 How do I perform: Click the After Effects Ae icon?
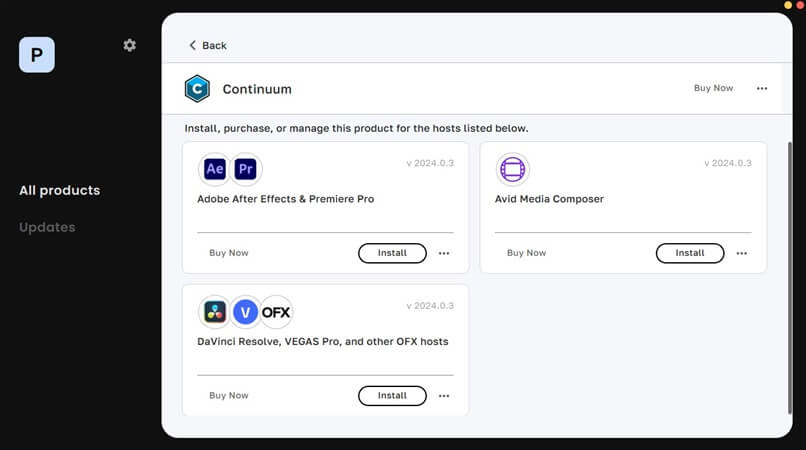click(x=214, y=169)
